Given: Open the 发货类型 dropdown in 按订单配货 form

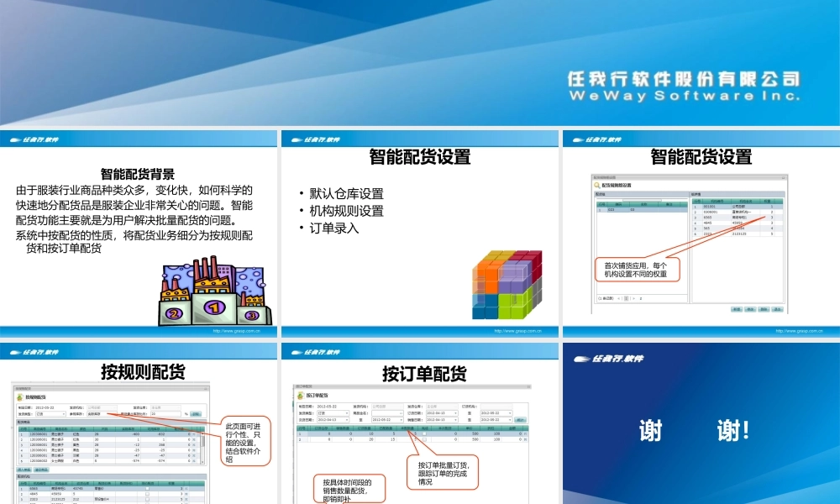Looking at the screenshot, I should pyautogui.click(x=333, y=413).
